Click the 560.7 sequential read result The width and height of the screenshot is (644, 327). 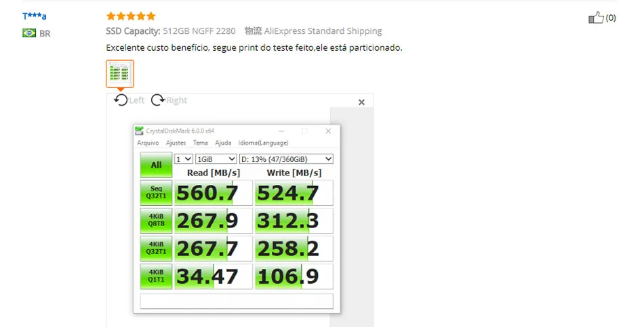213,193
